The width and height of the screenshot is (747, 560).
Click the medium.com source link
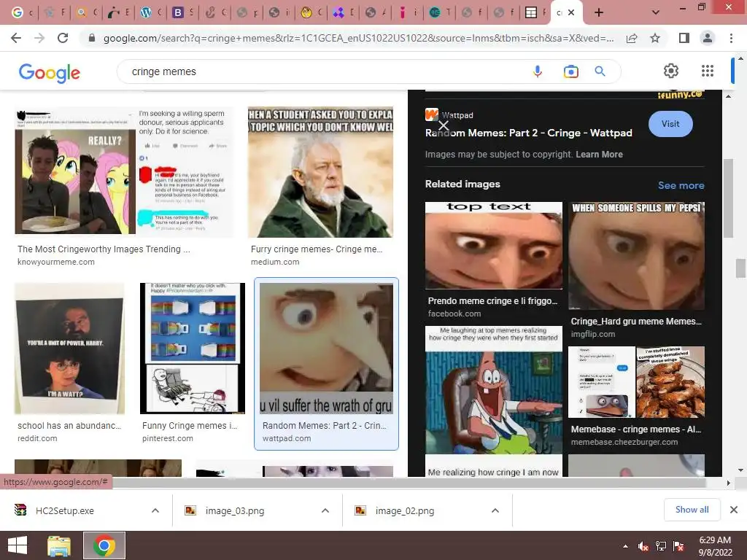click(x=275, y=262)
